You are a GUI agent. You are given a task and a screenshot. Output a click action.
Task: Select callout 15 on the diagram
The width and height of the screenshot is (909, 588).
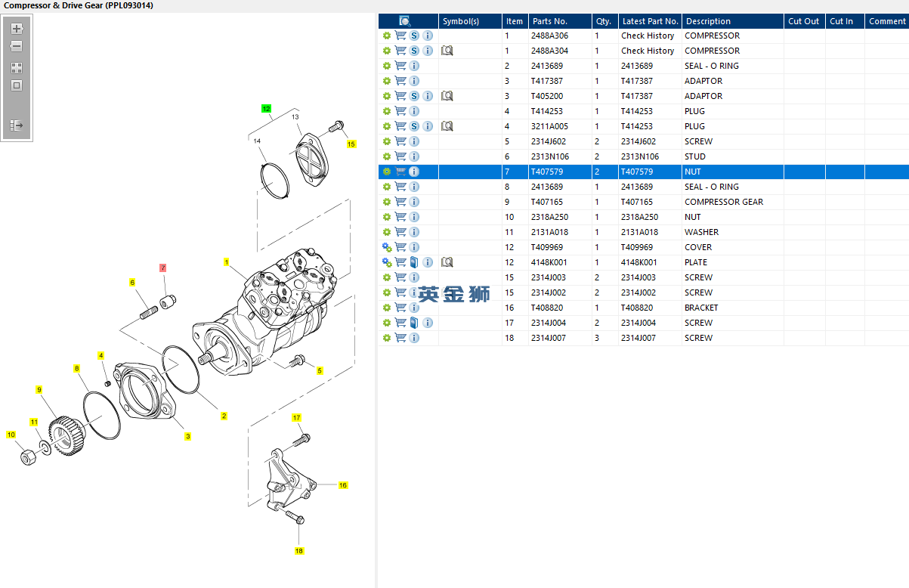pyautogui.click(x=351, y=144)
